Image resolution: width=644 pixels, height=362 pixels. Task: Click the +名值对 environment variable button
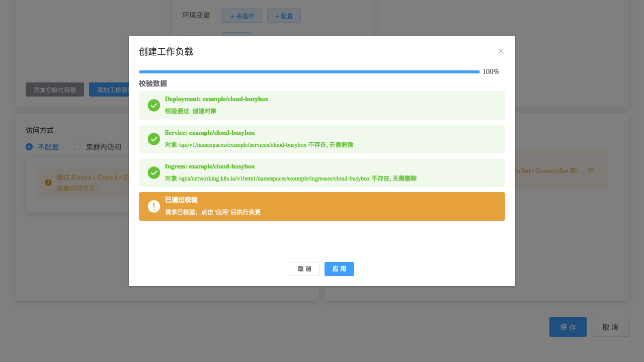pos(242,16)
